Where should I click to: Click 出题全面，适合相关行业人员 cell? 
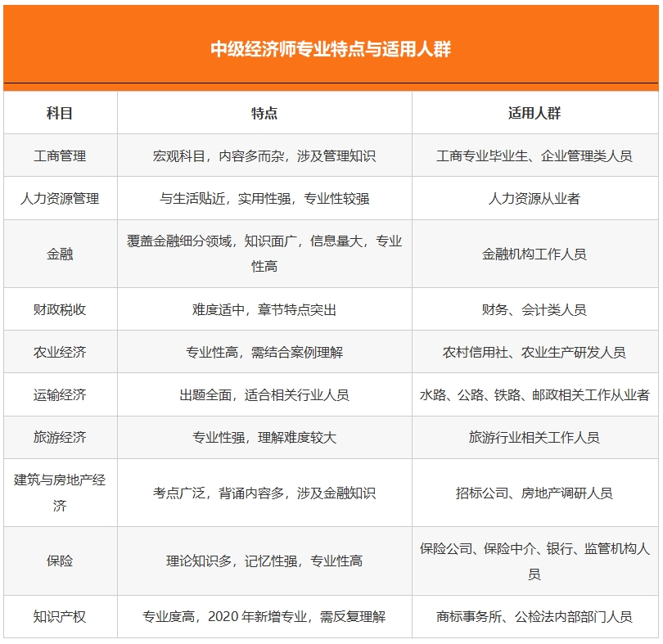(264, 395)
